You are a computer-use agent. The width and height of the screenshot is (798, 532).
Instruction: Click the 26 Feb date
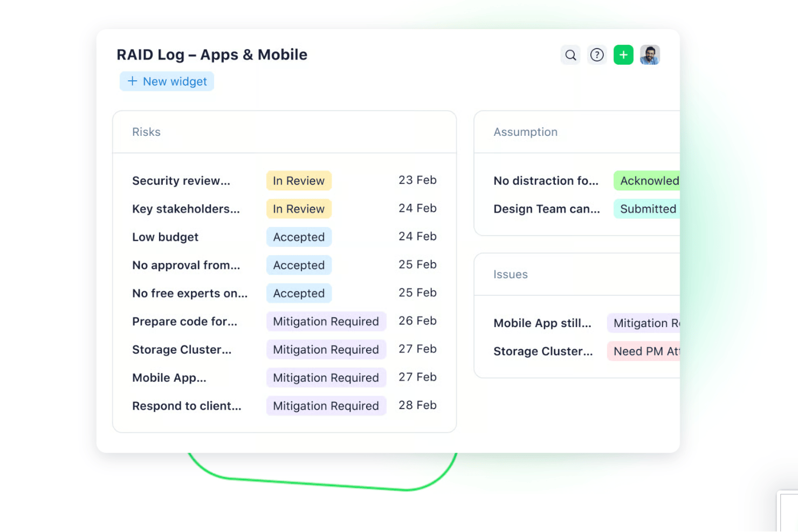[x=417, y=321]
